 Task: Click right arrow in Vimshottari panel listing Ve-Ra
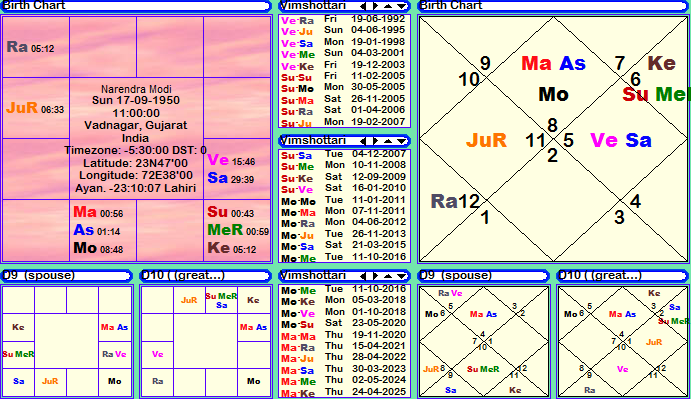(375, 6)
